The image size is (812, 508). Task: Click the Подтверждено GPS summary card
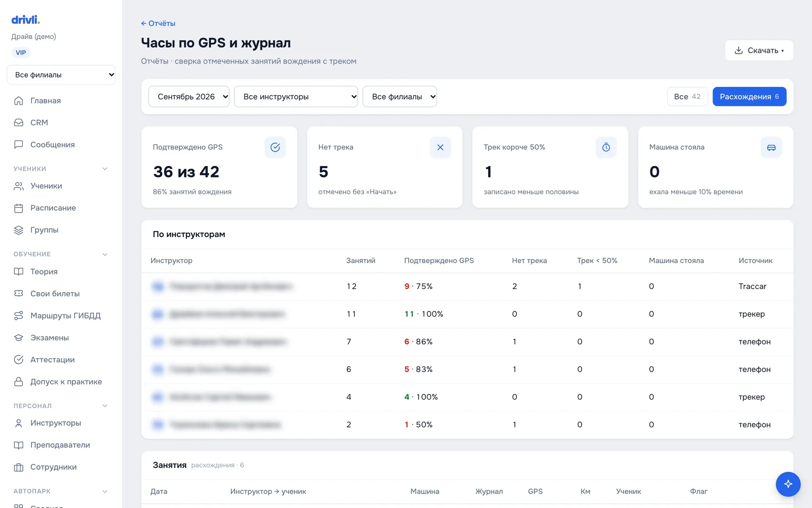coord(219,167)
